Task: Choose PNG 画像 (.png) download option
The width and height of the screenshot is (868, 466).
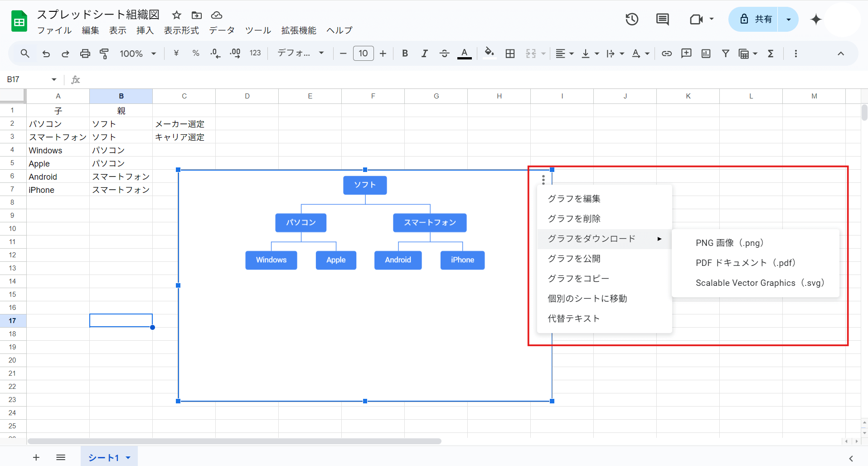Action: click(756, 243)
